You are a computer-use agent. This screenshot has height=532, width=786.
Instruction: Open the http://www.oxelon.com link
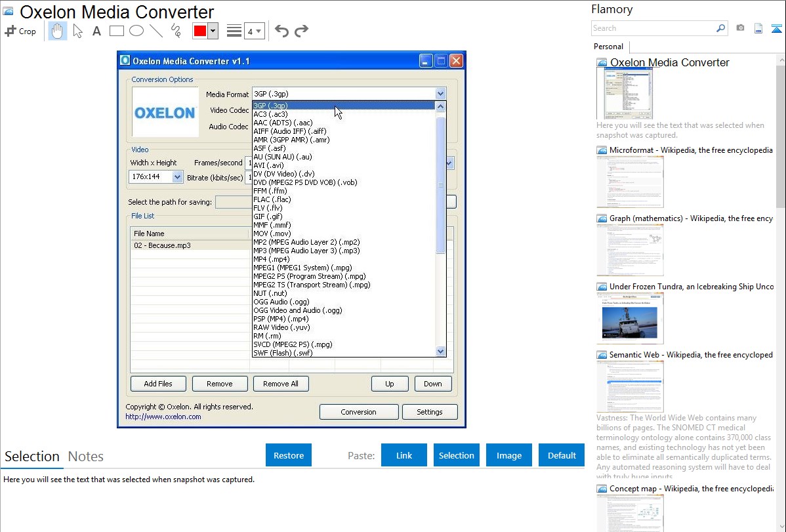[163, 417]
